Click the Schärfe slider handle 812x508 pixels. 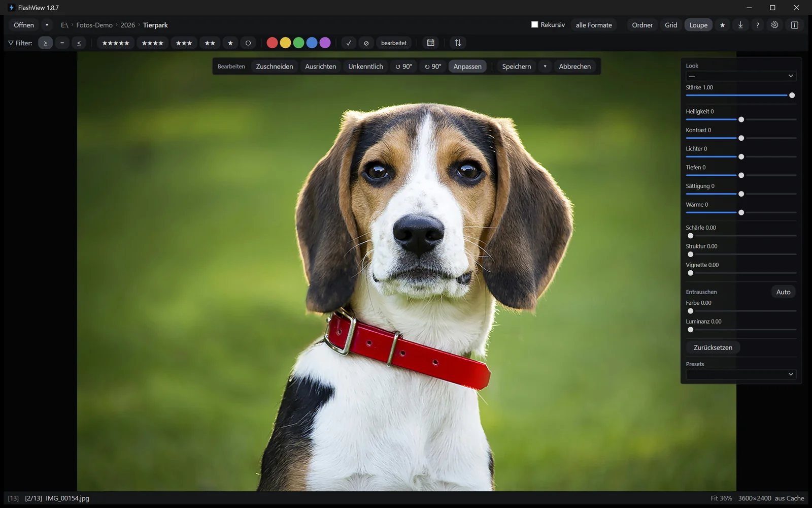(690, 236)
